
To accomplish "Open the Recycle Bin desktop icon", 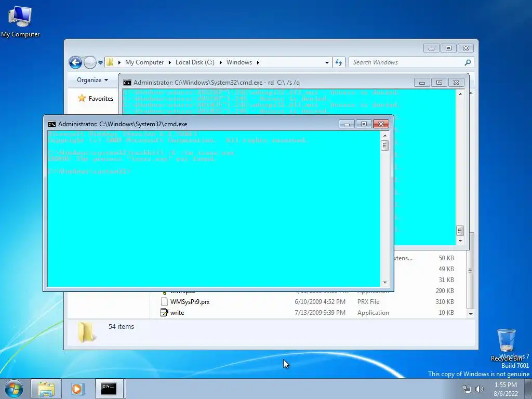I will 506,344.
